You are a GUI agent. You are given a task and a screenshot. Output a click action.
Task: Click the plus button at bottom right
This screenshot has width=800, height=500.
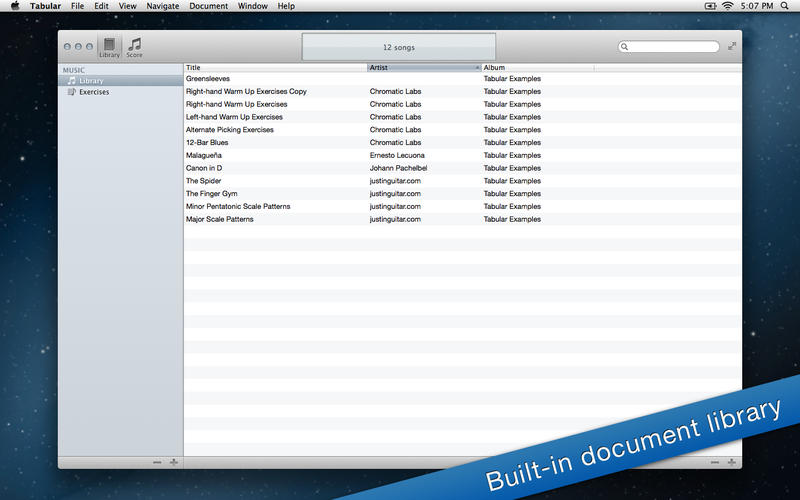tap(732, 462)
